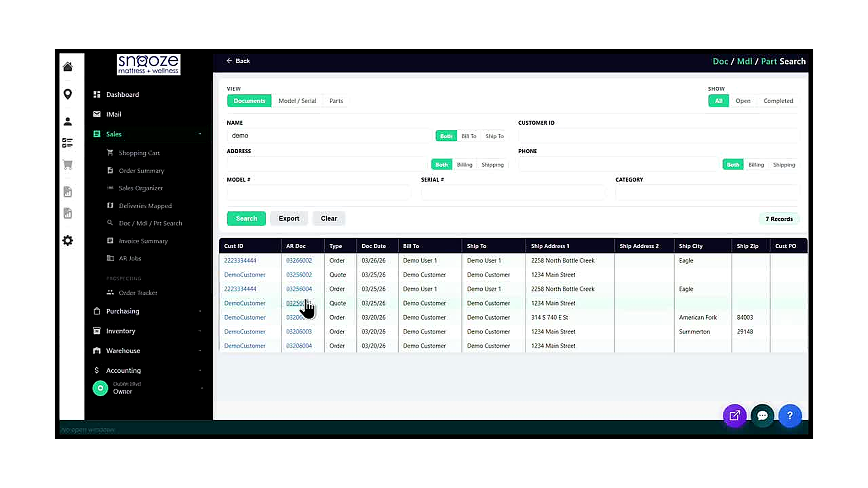The width and height of the screenshot is (868, 488).
Task: Select Ship To for name filter
Action: (495, 136)
